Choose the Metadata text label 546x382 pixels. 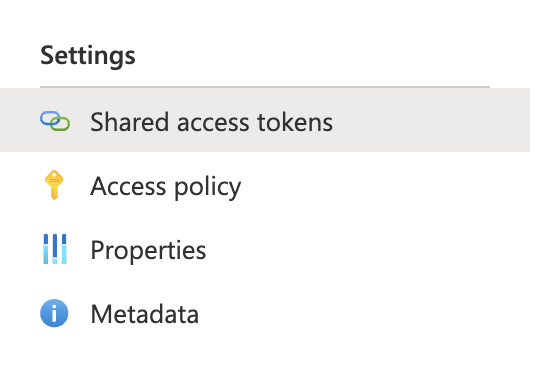click(x=145, y=314)
